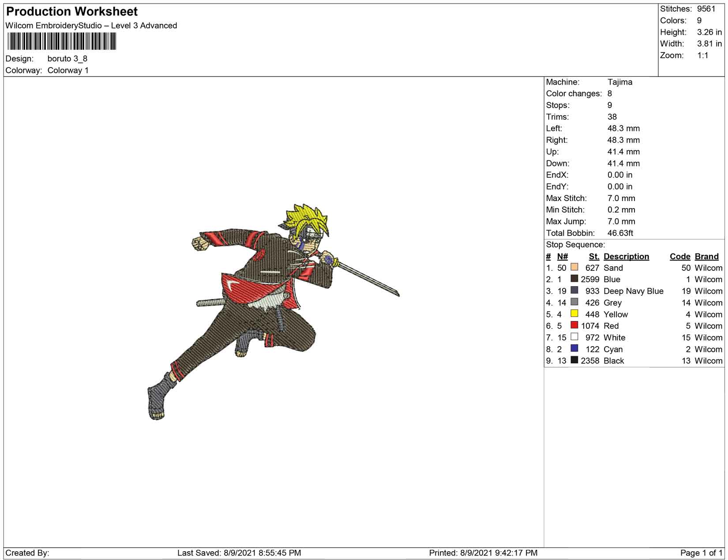Select the Grey thread color swatch

coord(574,302)
